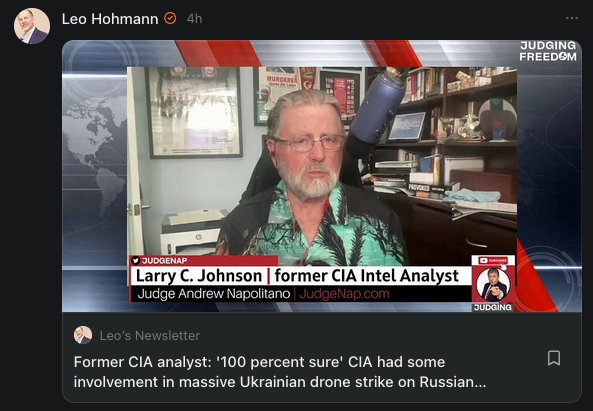Click the small Leo's Newsletter avatar
This screenshot has height=411, width=593.
[x=83, y=335]
